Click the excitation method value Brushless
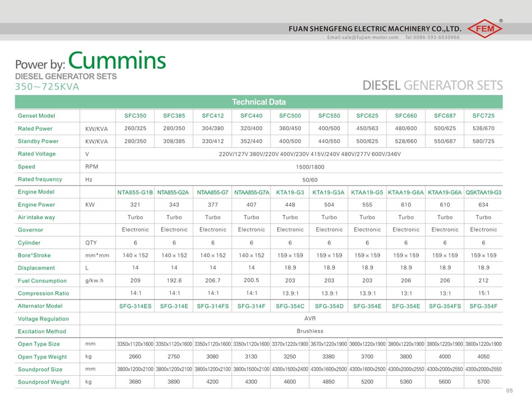The height and width of the screenshot is (402, 532). (x=310, y=331)
